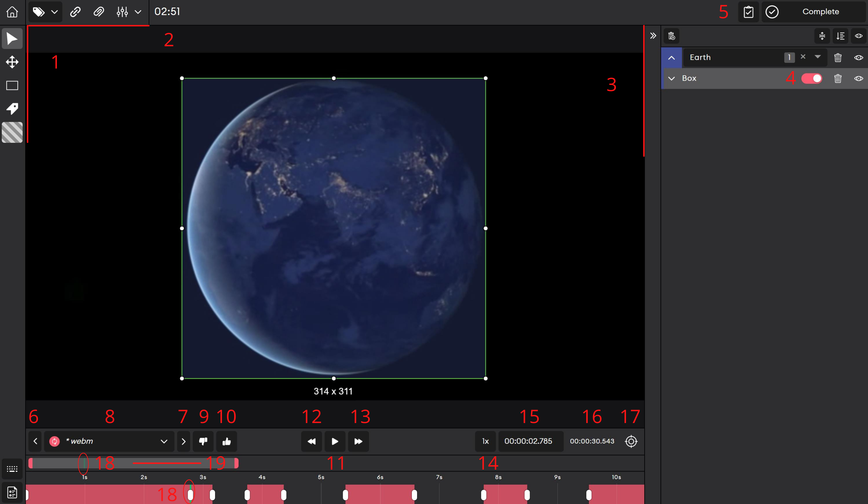Viewport: 868px width, 504px height.
Task: Hide the Box annotation with eye icon
Action: (x=858, y=78)
